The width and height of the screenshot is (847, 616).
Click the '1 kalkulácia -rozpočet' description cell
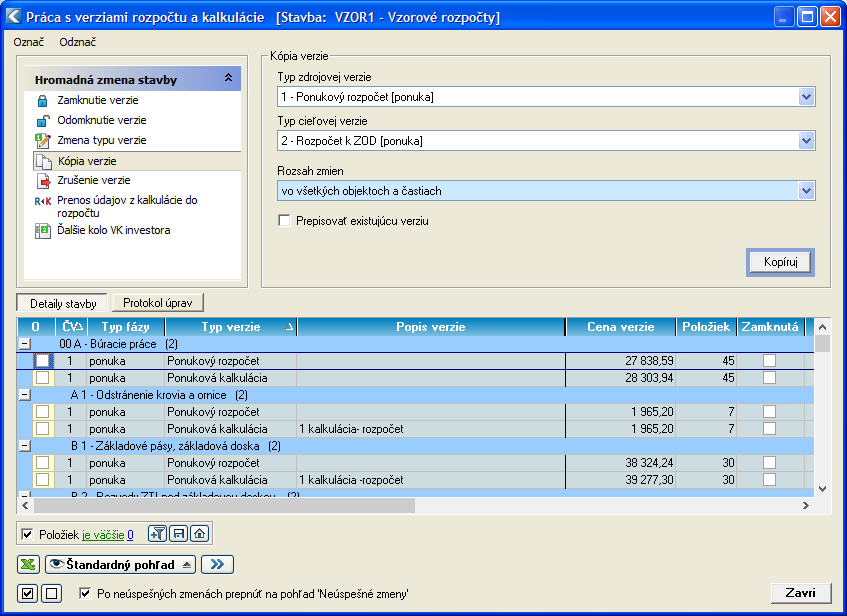click(431, 480)
